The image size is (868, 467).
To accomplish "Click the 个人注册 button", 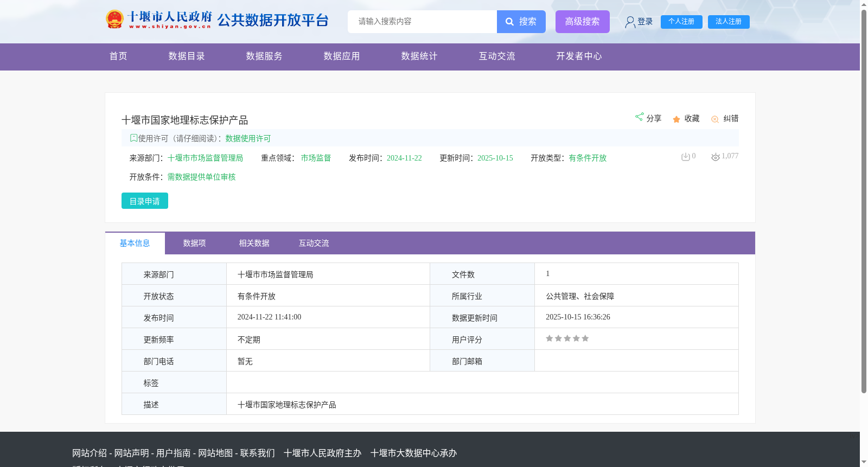I will (x=681, y=22).
